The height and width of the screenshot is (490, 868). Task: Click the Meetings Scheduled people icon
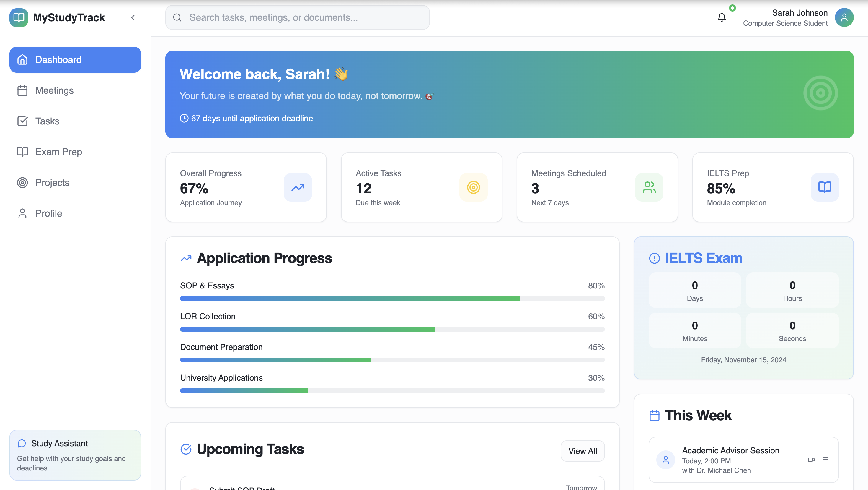[649, 187]
